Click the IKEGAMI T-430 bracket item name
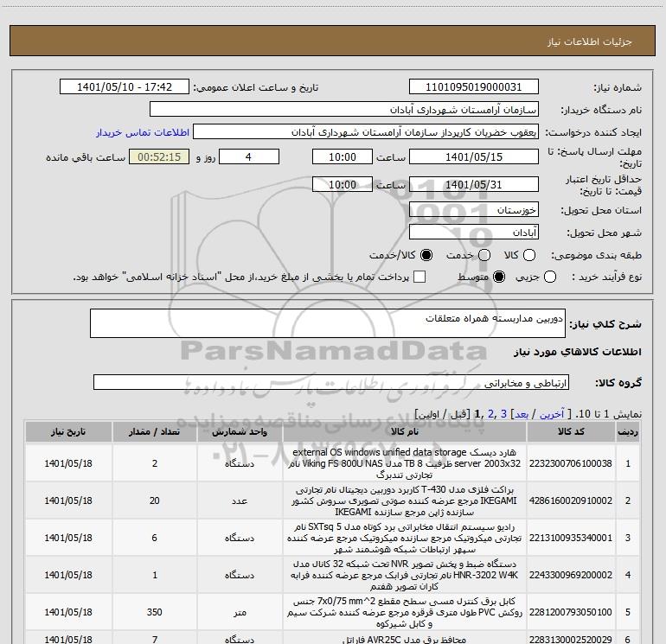Screen dimensions: 666x644 point(405,501)
